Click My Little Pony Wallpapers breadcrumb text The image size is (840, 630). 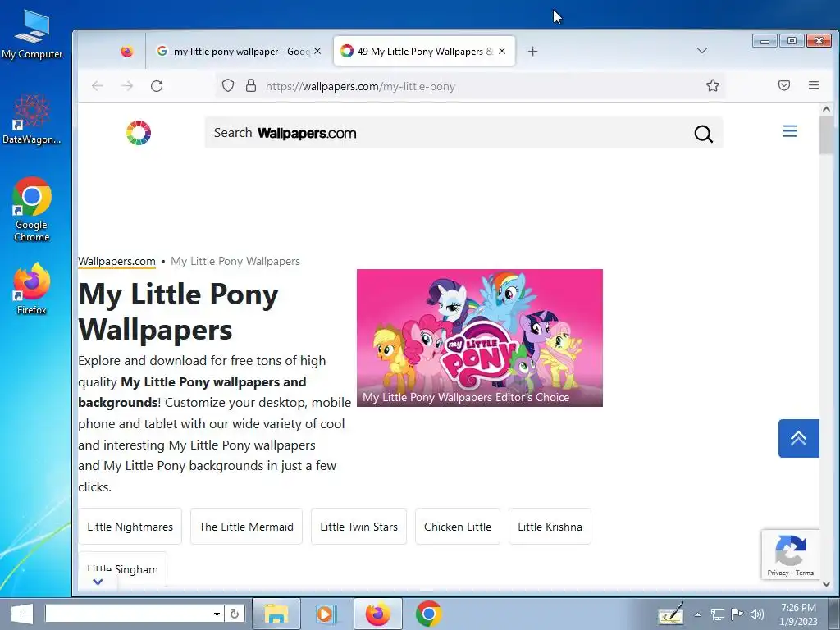tap(235, 262)
